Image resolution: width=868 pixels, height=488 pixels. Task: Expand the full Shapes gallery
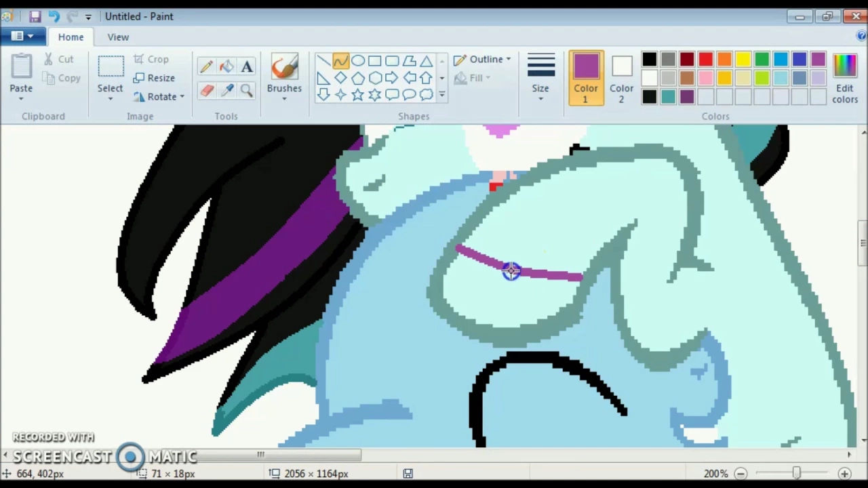coord(441,95)
